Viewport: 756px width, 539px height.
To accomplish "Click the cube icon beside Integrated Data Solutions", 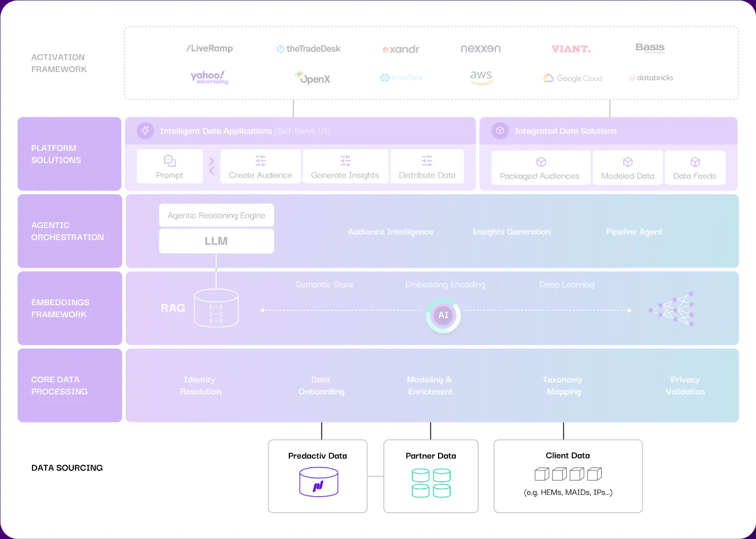I will [500, 131].
